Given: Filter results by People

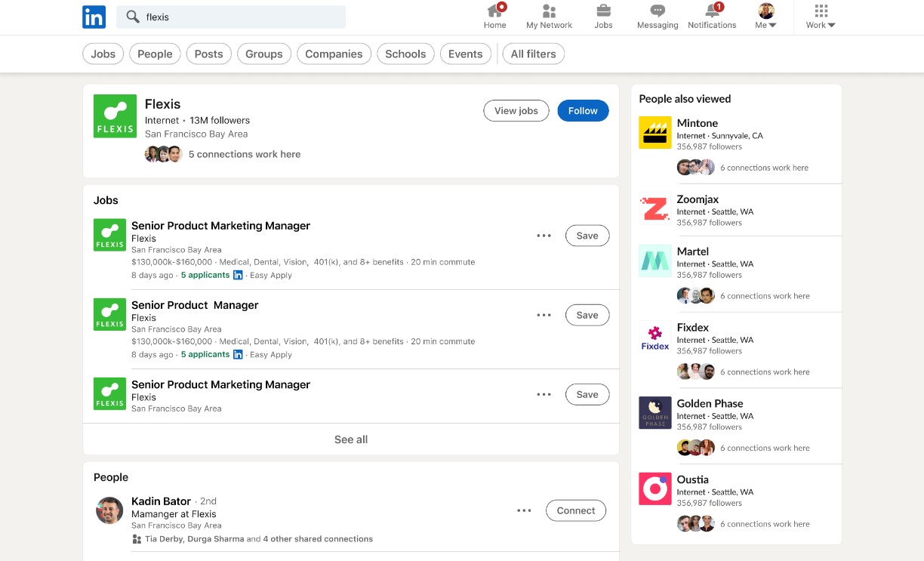Looking at the screenshot, I should (155, 54).
